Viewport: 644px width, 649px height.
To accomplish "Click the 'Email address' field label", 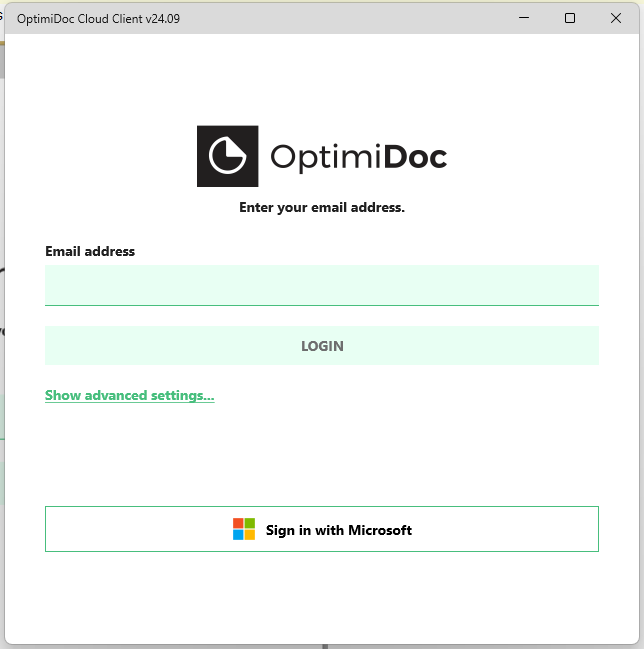I will point(90,251).
